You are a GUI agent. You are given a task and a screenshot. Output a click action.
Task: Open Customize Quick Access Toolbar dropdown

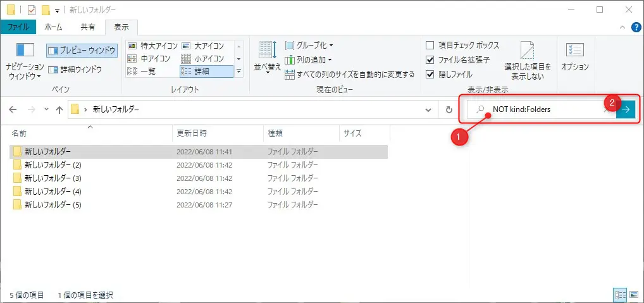click(58, 10)
